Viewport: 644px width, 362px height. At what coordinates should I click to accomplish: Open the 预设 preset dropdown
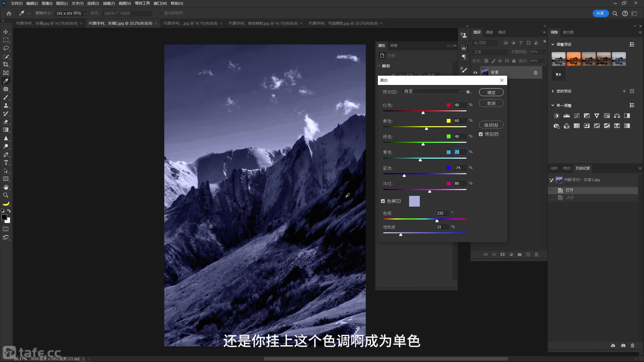click(x=432, y=92)
